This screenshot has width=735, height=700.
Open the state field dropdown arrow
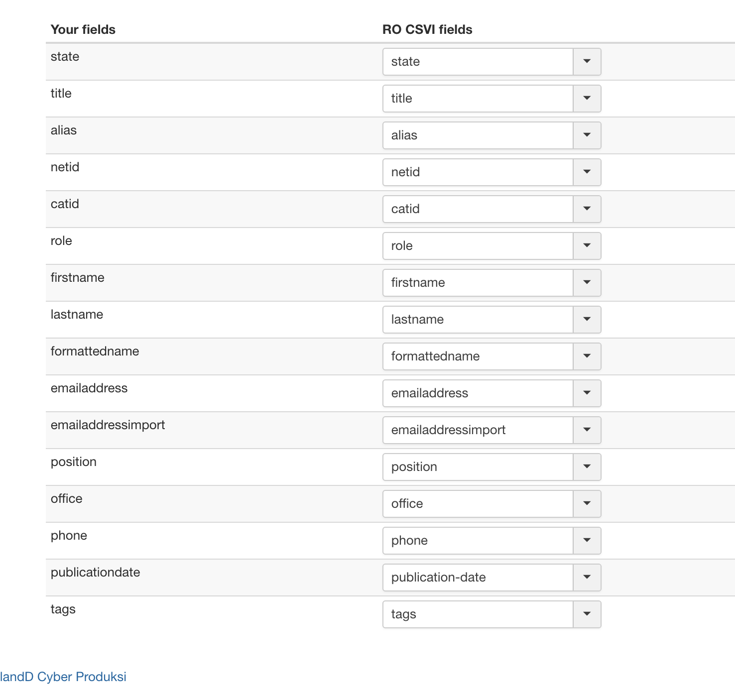click(x=587, y=62)
